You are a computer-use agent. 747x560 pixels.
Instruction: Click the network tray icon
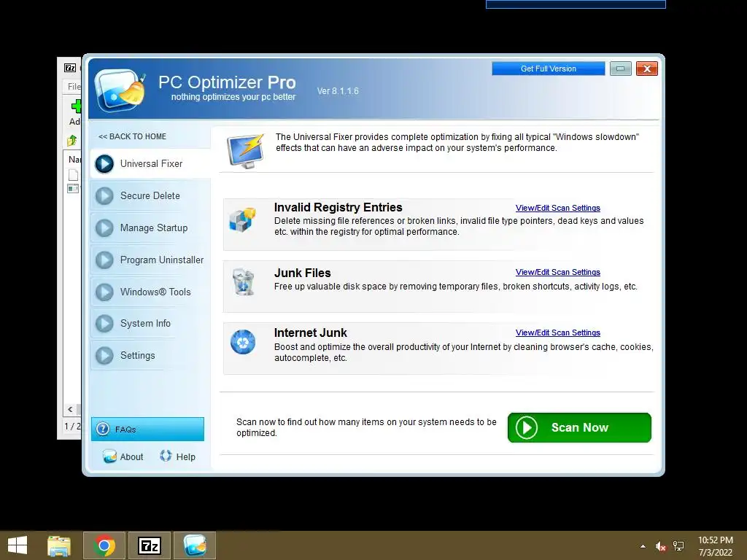[x=678, y=546]
